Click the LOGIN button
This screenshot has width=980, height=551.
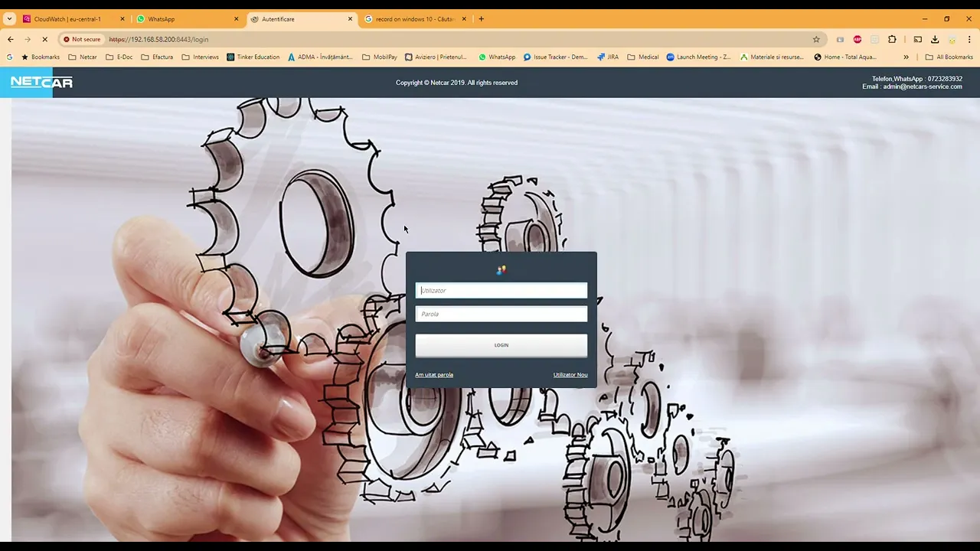point(501,345)
